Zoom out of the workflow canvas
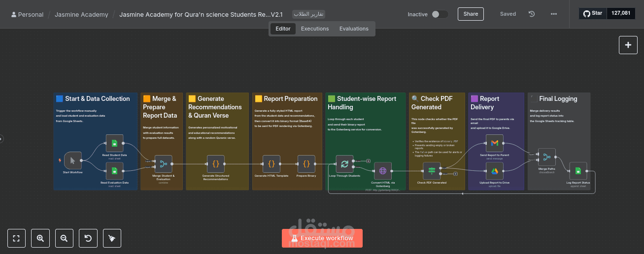Image resolution: width=644 pixels, height=254 pixels. [x=64, y=238]
